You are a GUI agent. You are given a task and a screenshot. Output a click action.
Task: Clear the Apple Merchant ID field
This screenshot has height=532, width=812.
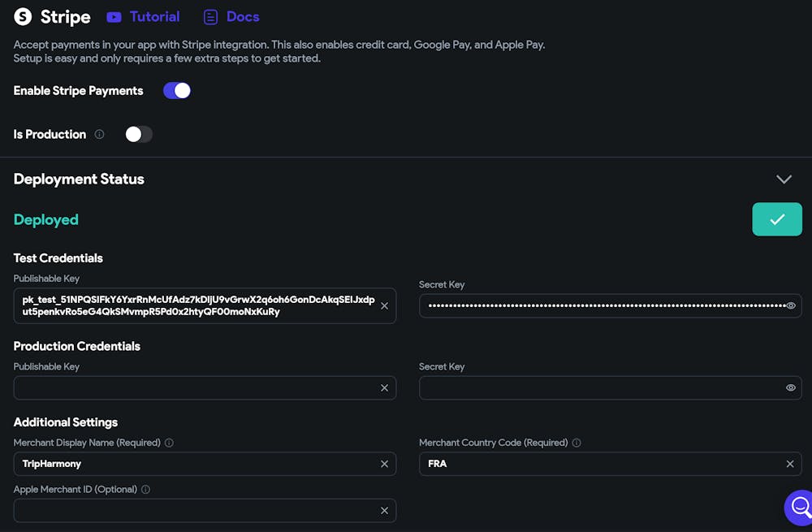click(385, 511)
